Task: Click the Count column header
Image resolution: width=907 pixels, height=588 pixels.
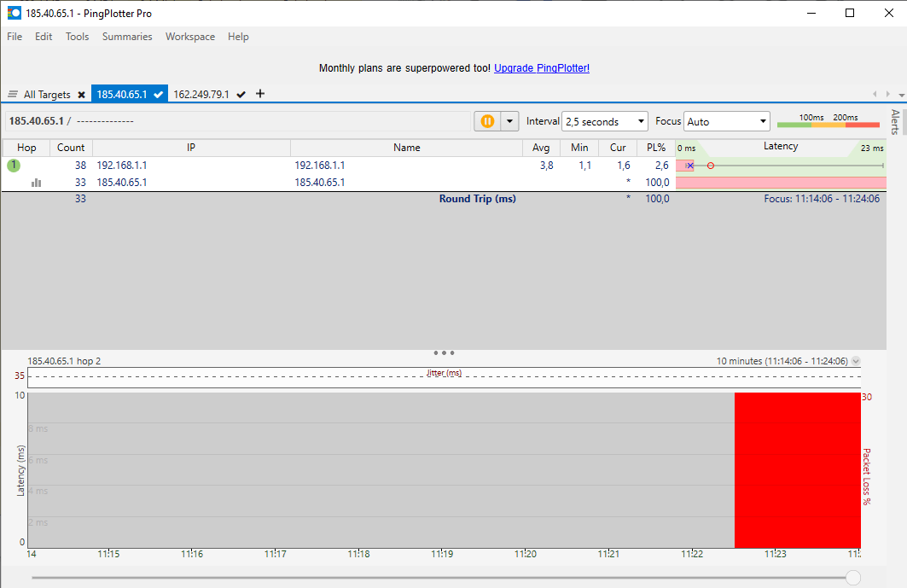Action: tap(71, 148)
